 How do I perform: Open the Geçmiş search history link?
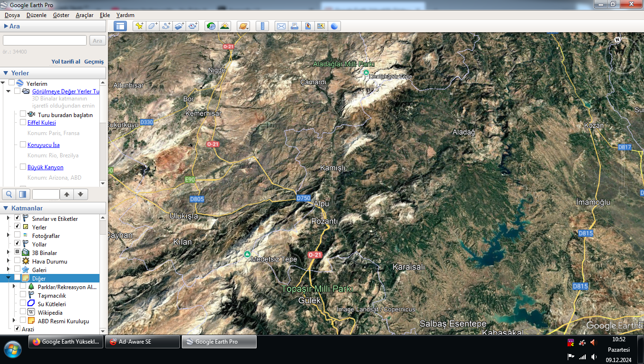(x=94, y=62)
